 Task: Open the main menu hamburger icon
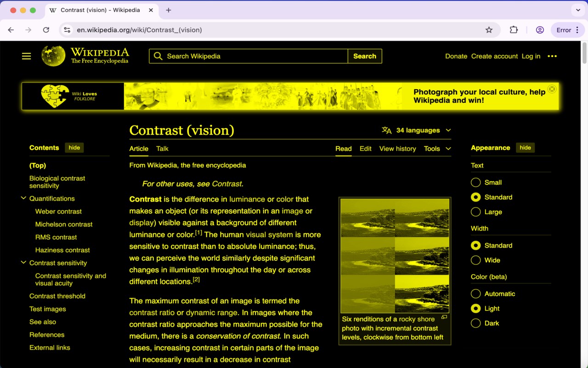(x=27, y=56)
